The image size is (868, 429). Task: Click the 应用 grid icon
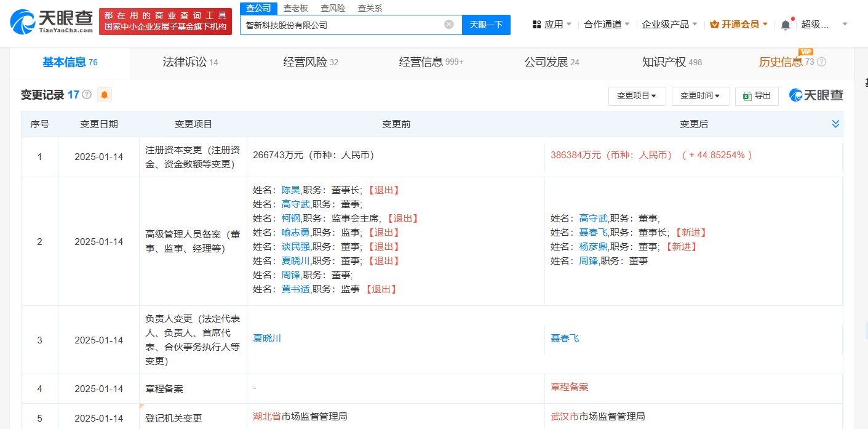[536, 25]
